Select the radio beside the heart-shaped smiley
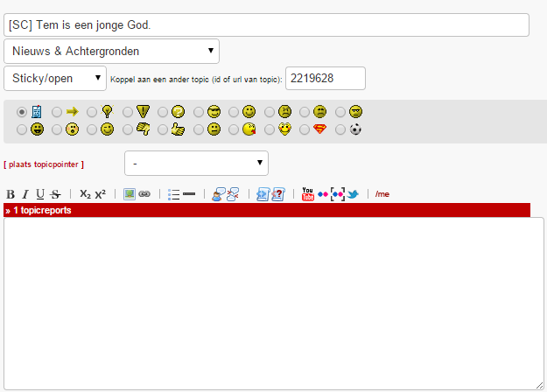 tap(270, 129)
